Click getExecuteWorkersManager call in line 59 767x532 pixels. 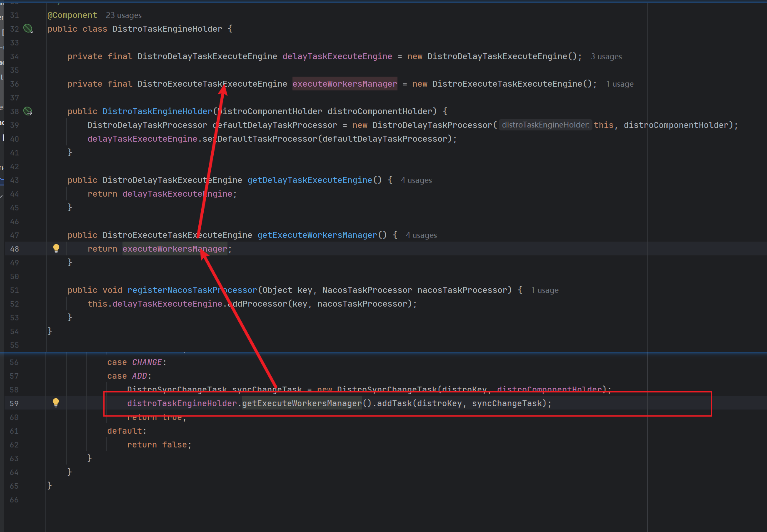click(x=302, y=403)
